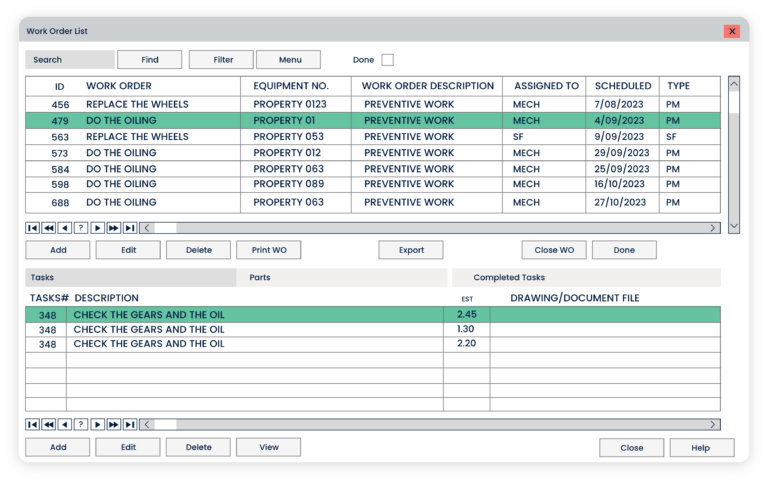Go to previous record in work order navigator
Viewport: 768px width, 483px height.
point(65,228)
